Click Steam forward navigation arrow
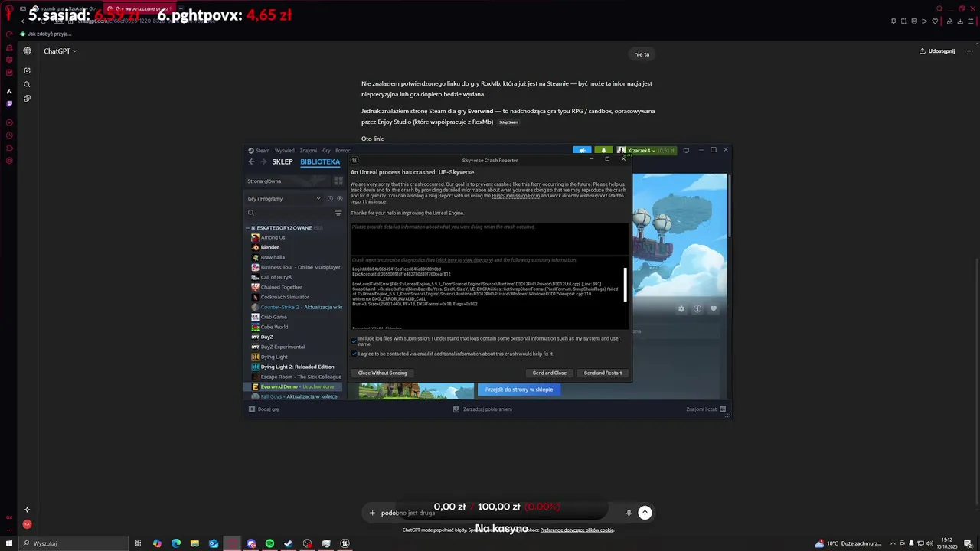This screenshot has width=980, height=551. pos(263,162)
